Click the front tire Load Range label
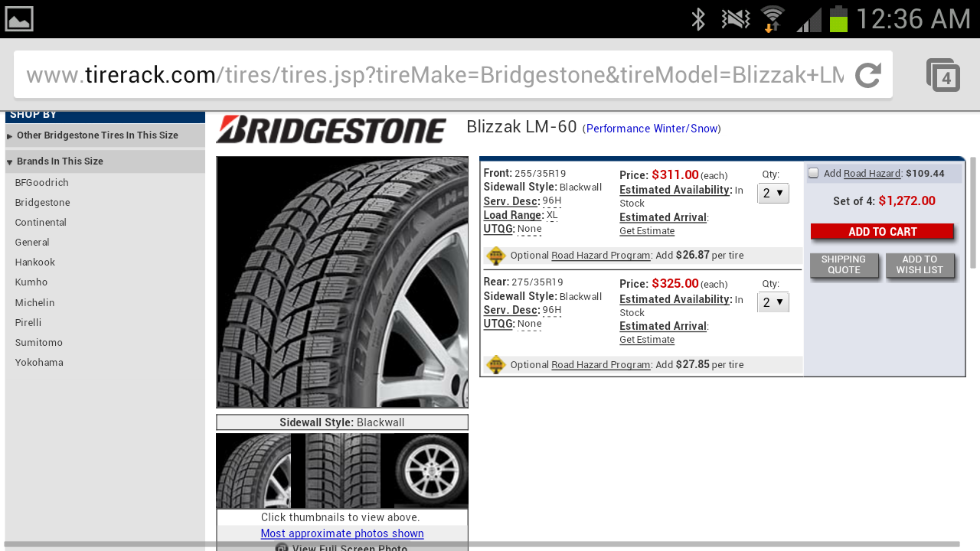Image resolution: width=980 pixels, height=551 pixels. (x=514, y=215)
